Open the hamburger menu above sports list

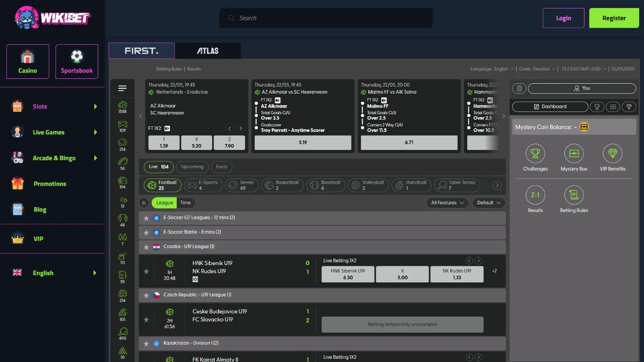pos(122,88)
